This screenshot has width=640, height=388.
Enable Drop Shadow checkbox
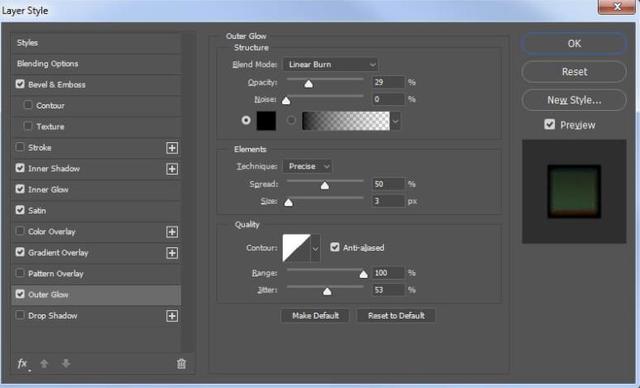(x=20, y=315)
